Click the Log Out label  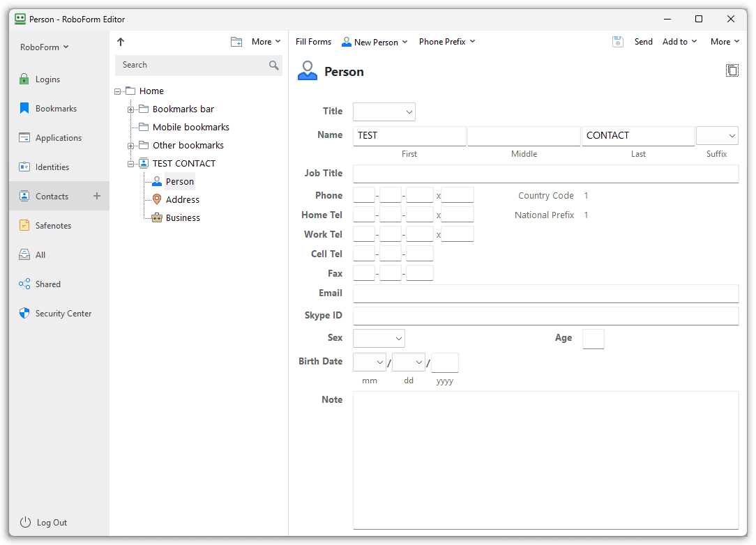[x=52, y=523]
